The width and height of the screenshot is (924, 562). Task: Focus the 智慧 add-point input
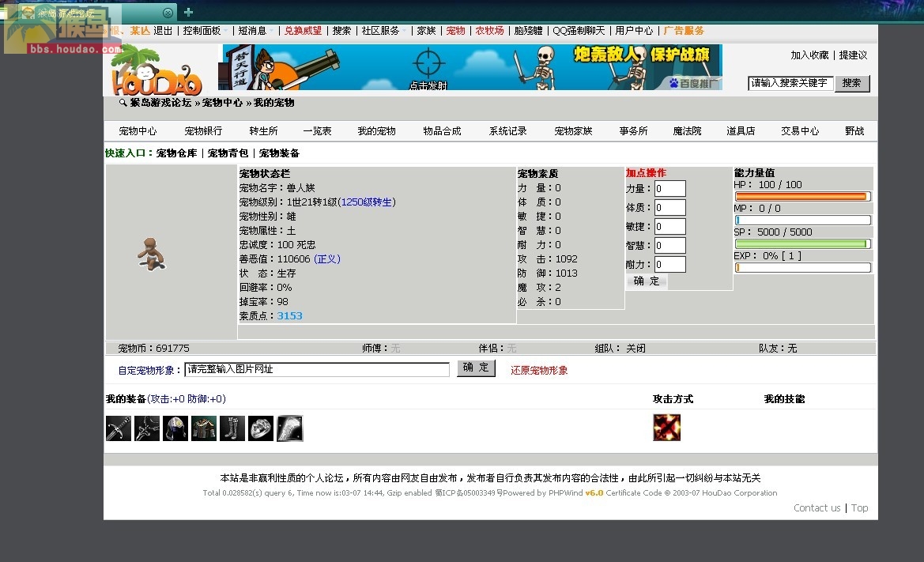(669, 245)
